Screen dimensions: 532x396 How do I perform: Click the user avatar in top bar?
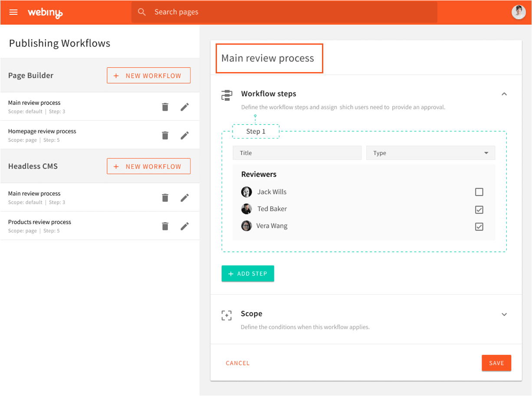click(x=519, y=12)
